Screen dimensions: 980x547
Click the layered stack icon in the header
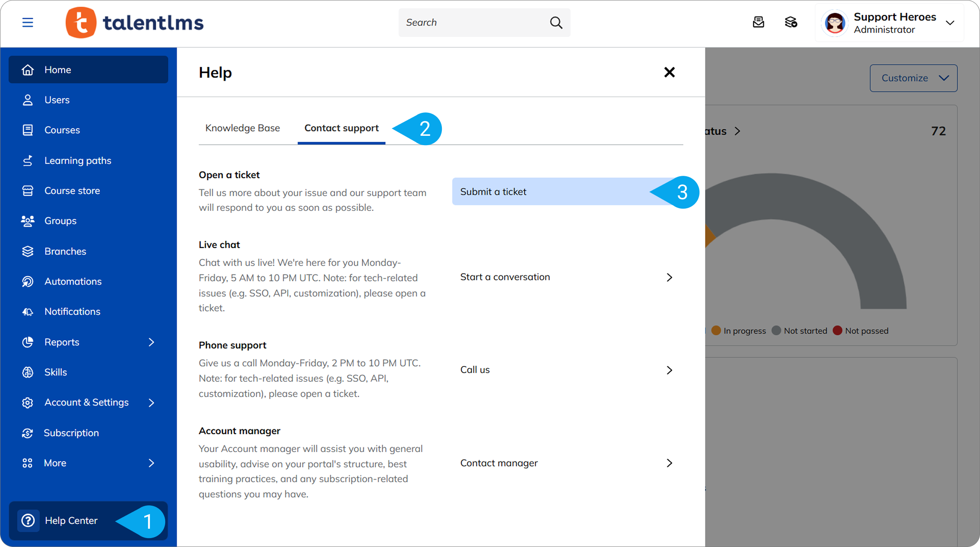(791, 22)
